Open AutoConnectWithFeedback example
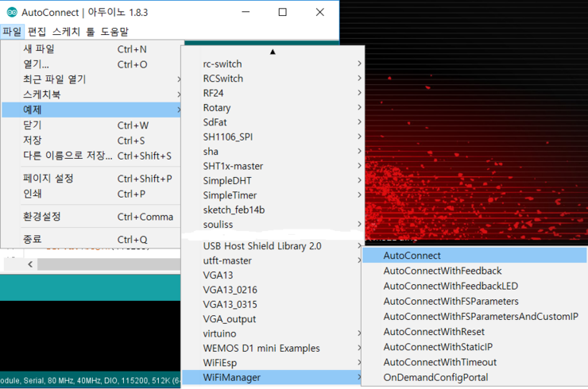Screen dimensions: 588x389 [x=474, y=271]
